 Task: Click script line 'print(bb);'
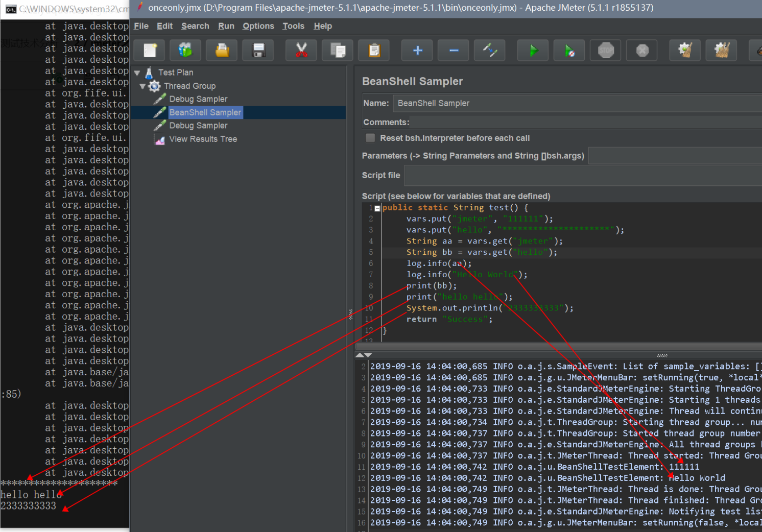click(432, 286)
